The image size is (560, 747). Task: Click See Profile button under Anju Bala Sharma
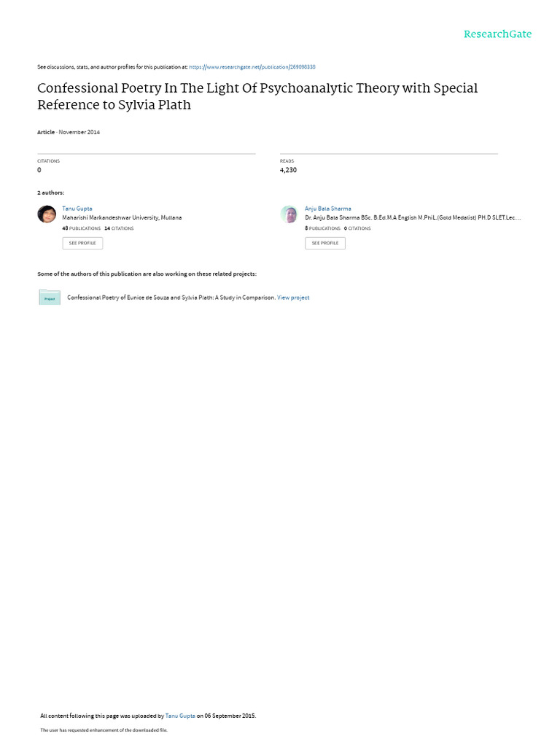tap(325, 243)
